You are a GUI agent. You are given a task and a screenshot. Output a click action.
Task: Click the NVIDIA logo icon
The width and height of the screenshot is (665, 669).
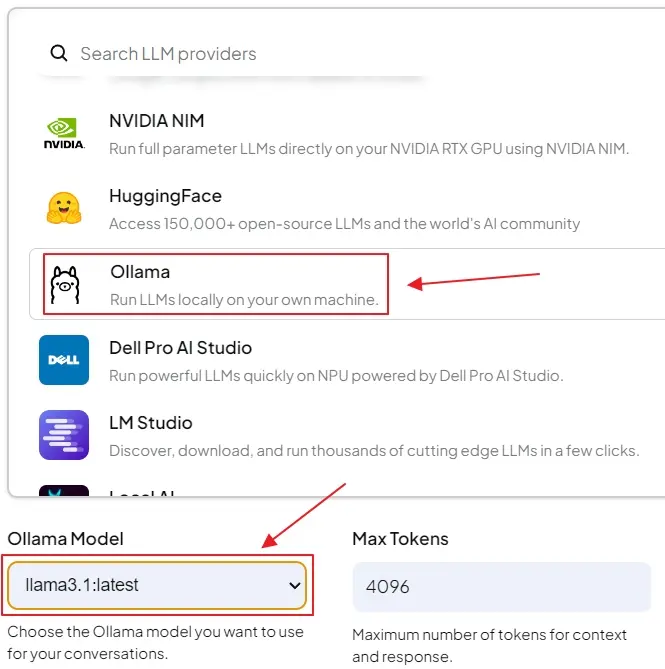(x=64, y=134)
